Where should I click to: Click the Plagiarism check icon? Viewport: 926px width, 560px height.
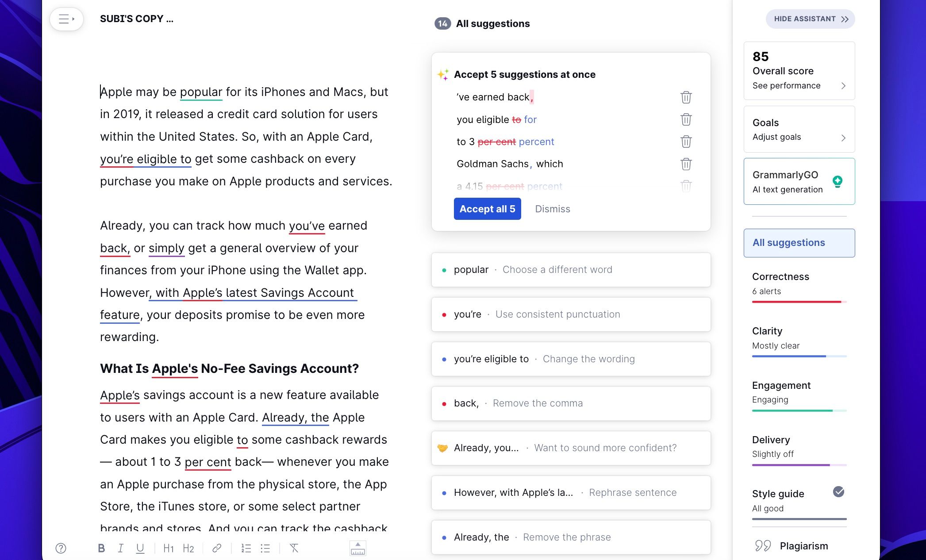coord(763,545)
